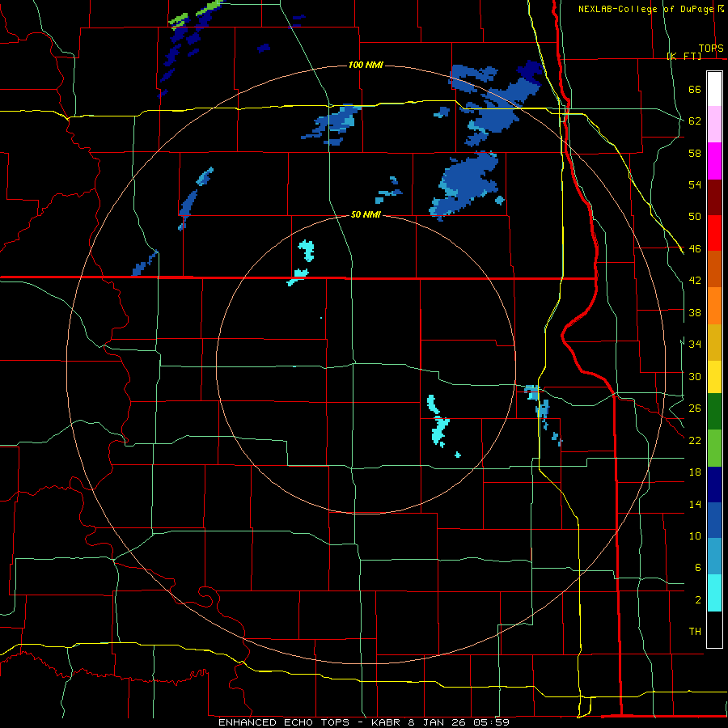The image size is (728, 728).
Task: Click the magenta swatch beside 58
Action: 714,161
